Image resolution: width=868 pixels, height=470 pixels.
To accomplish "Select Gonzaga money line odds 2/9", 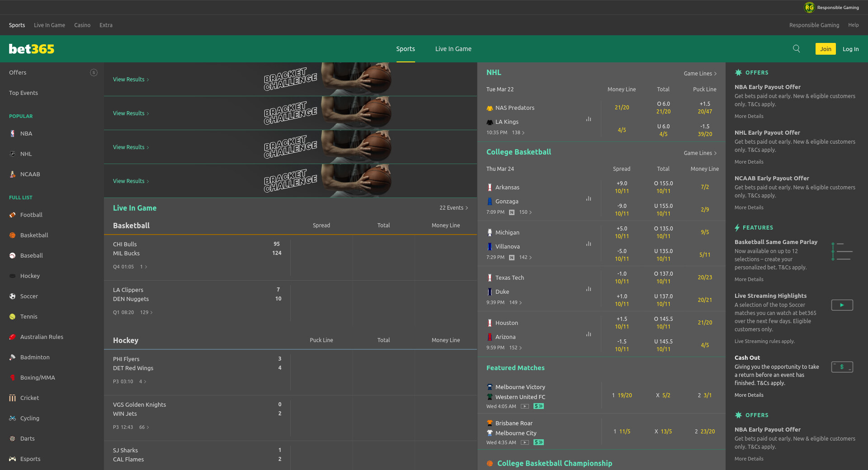I will [705, 209].
